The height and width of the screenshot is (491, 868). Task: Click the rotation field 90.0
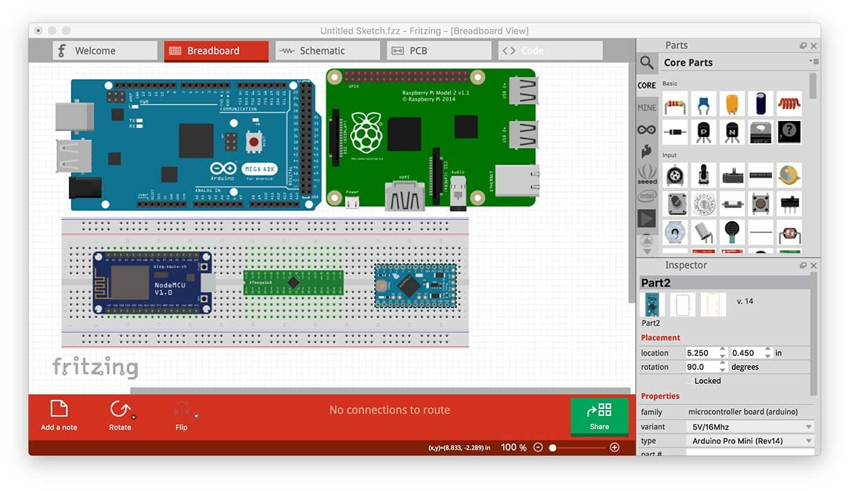point(702,367)
